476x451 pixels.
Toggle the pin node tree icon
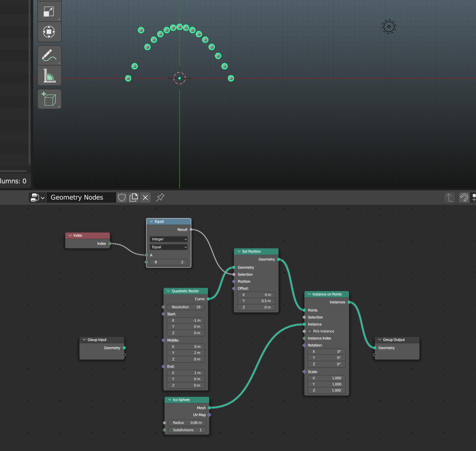160,198
